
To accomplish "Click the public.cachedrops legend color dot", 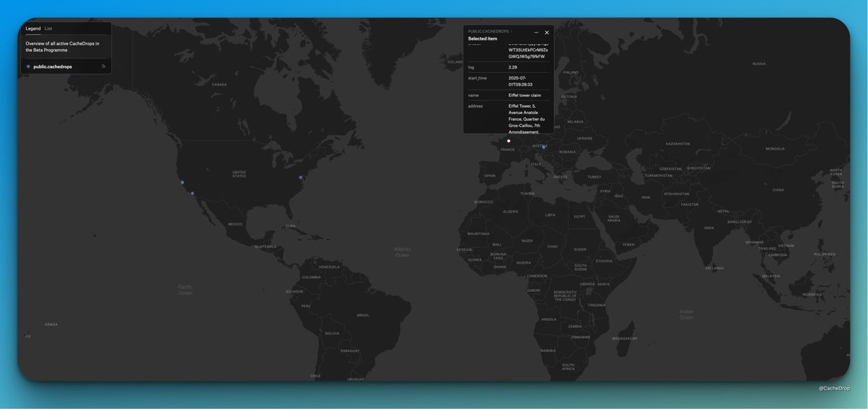I will [x=28, y=66].
